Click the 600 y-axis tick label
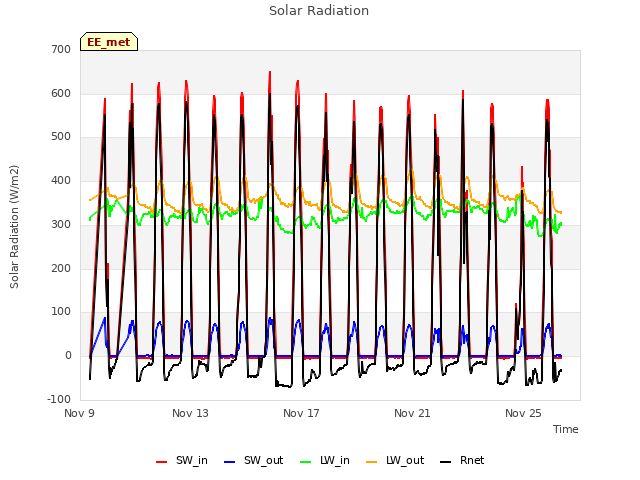 [x=61, y=93]
